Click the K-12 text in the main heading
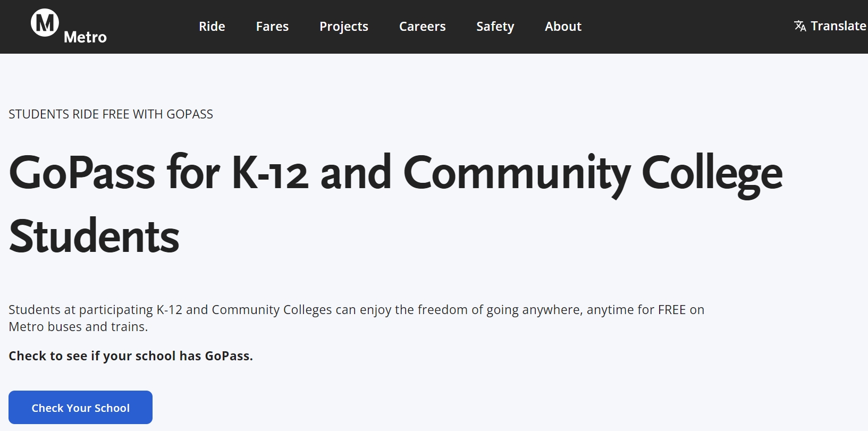The image size is (868, 431). pyautogui.click(x=270, y=173)
